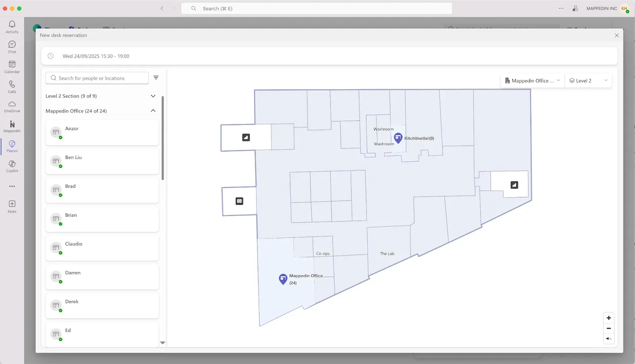Click the desk list scrollbar thumb
Image resolution: width=635 pixels, height=364 pixels.
(163, 138)
